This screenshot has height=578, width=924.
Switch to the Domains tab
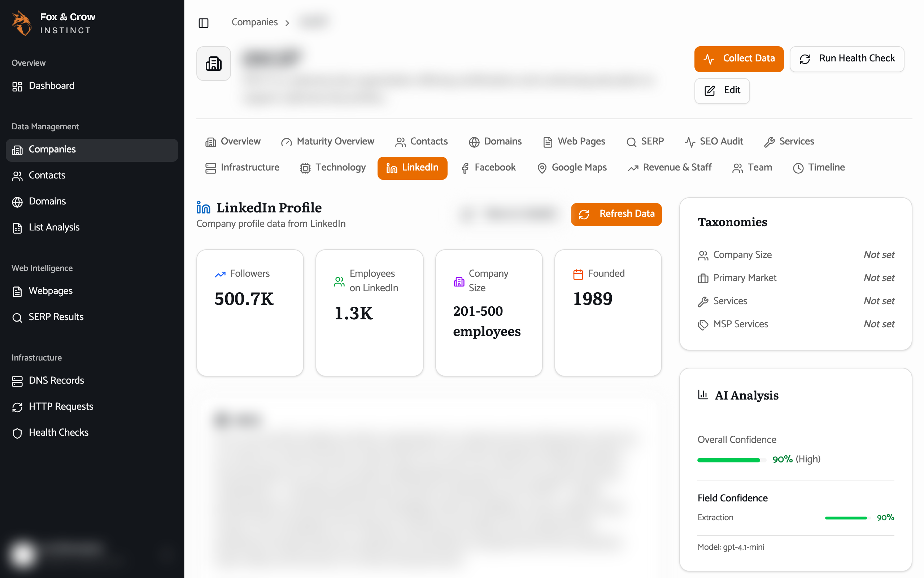point(495,142)
